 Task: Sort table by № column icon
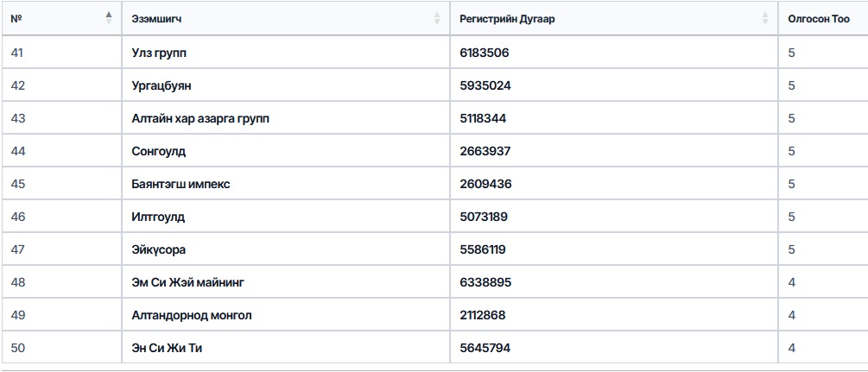[x=109, y=18]
